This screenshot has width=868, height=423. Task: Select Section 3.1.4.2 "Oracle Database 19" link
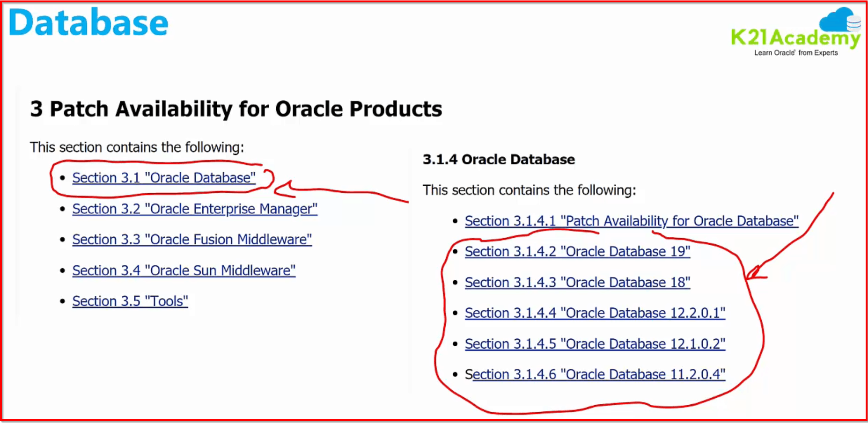pyautogui.click(x=577, y=252)
